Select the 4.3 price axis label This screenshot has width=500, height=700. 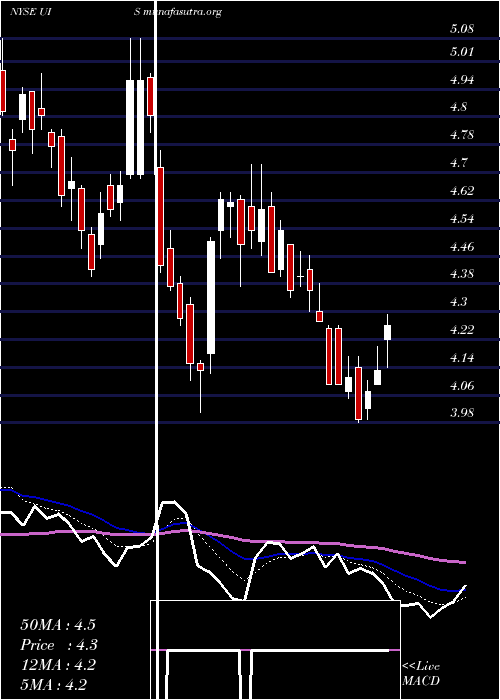(459, 302)
